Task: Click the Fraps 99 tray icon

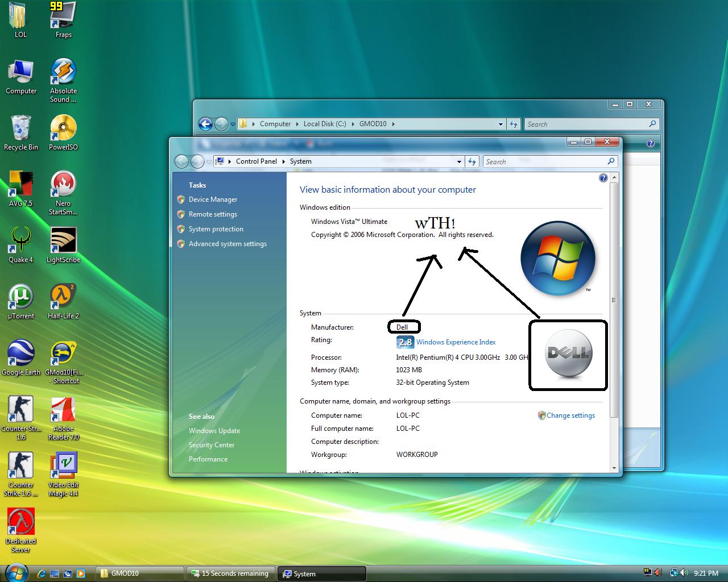Action: click(647, 572)
